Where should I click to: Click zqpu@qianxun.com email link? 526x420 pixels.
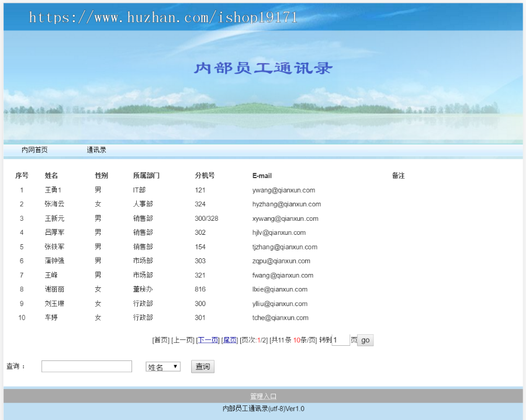[281, 261]
